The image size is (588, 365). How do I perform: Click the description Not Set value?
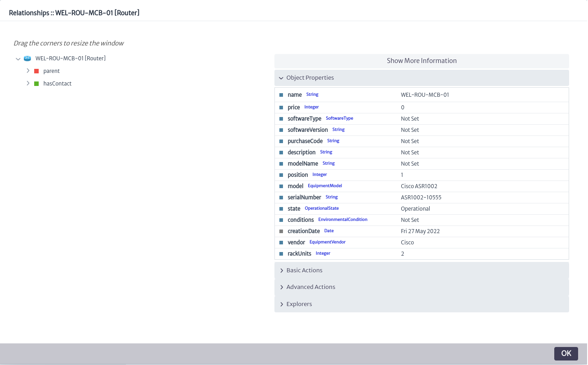point(410,153)
